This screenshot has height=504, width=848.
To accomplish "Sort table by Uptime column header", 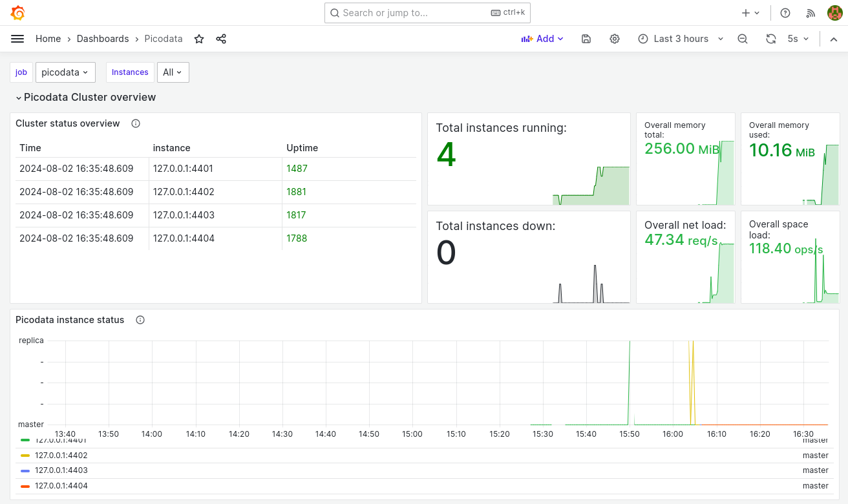I will [302, 148].
